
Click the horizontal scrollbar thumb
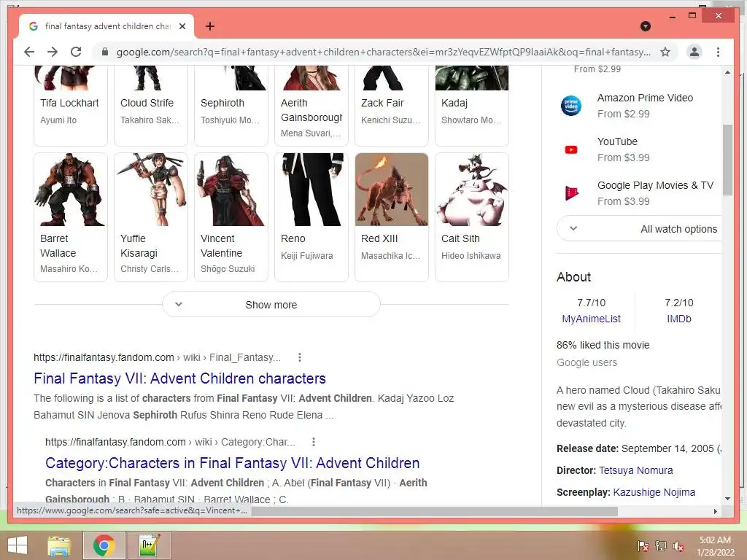tap(435, 511)
